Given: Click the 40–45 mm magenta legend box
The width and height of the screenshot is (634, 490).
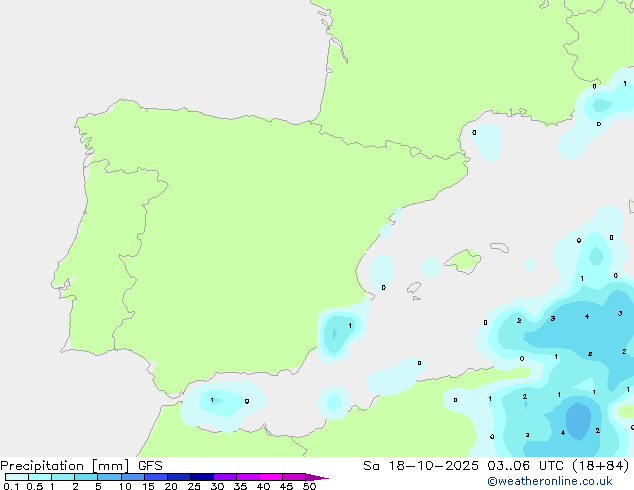Looking at the screenshot, I should click(271, 477).
